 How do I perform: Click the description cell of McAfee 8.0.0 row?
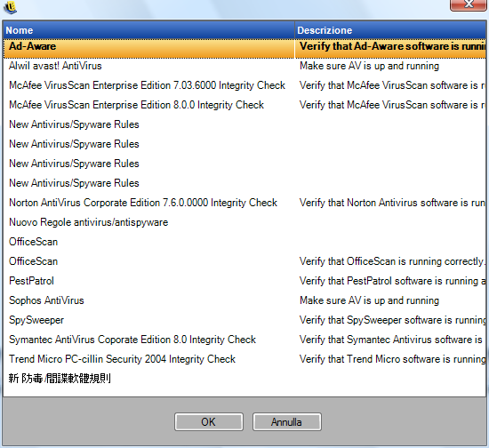point(393,105)
